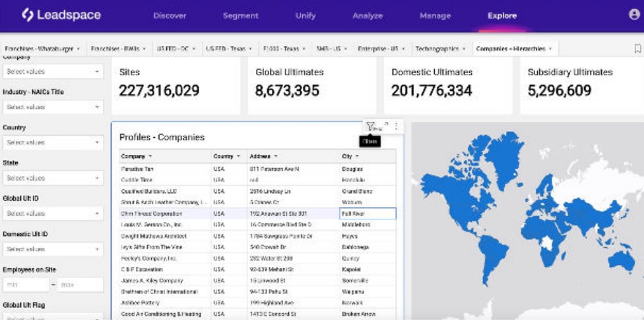Click the Sites count card
Screen dimensions: 644x321
coord(176,86)
